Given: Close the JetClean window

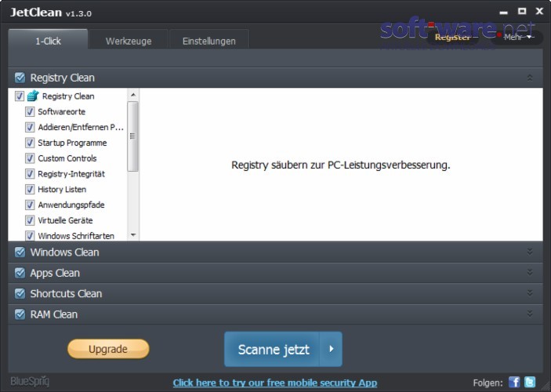Looking at the screenshot, I should coord(539,11).
